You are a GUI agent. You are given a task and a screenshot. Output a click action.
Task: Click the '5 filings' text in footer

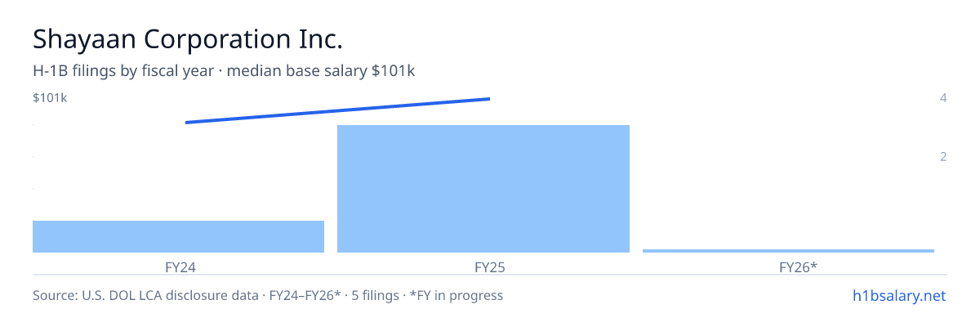click(372, 295)
